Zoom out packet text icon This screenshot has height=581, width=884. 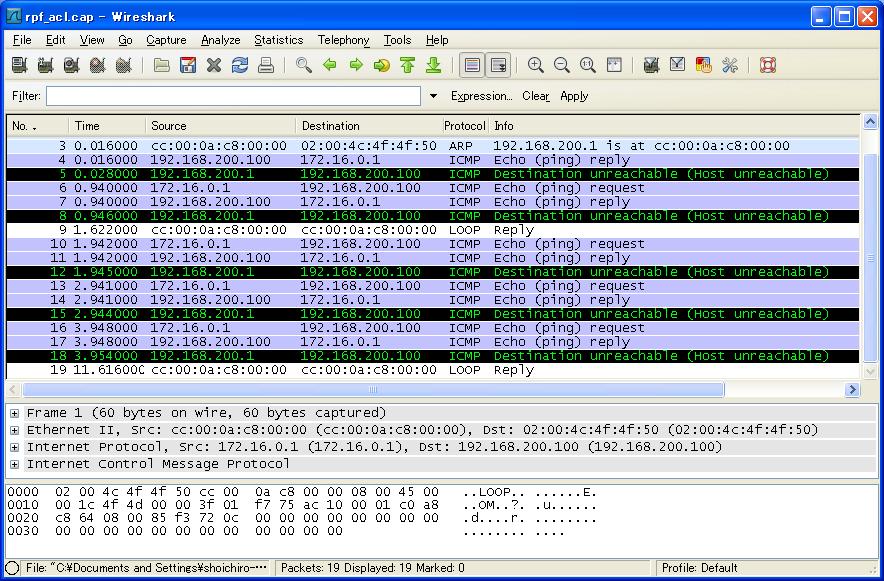coord(562,65)
